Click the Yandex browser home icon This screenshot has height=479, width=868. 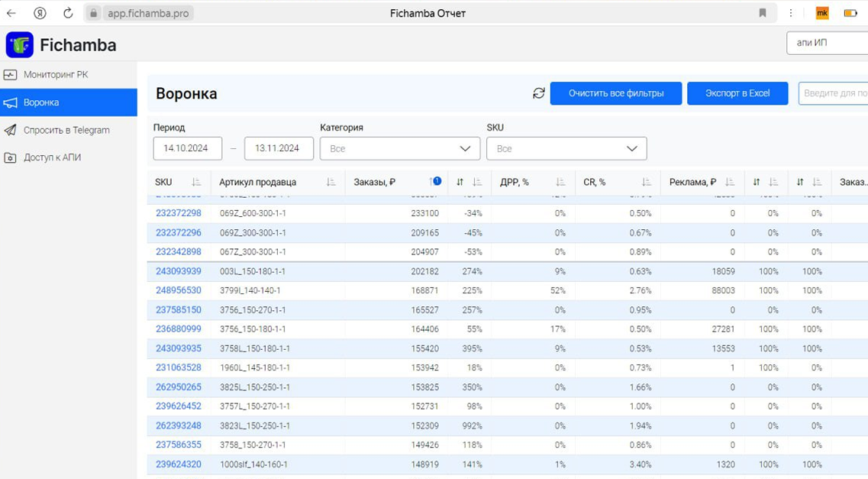[40, 13]
